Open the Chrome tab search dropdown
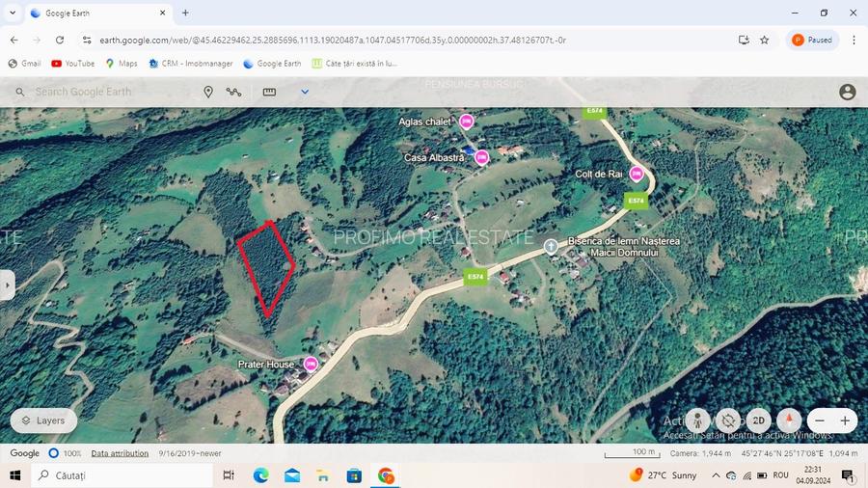The height and width of the screenshot is (488, 868). [x=13, y=13]
